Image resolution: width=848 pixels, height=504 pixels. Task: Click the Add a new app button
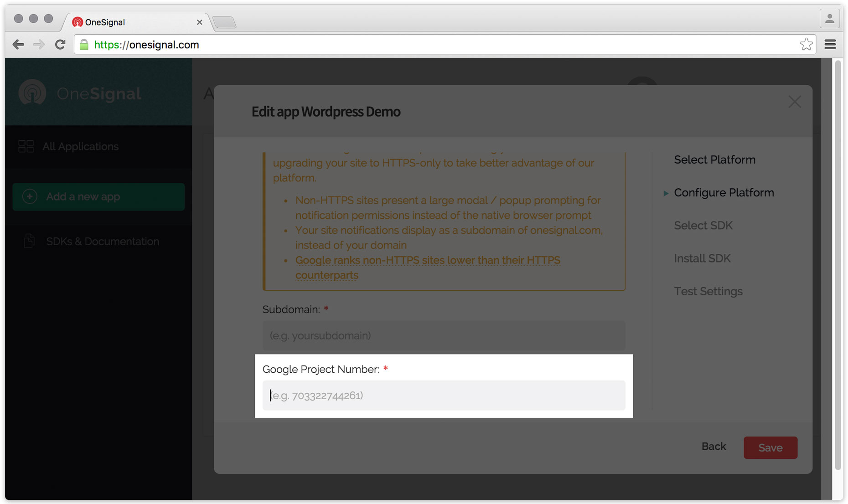click(98, 197)
